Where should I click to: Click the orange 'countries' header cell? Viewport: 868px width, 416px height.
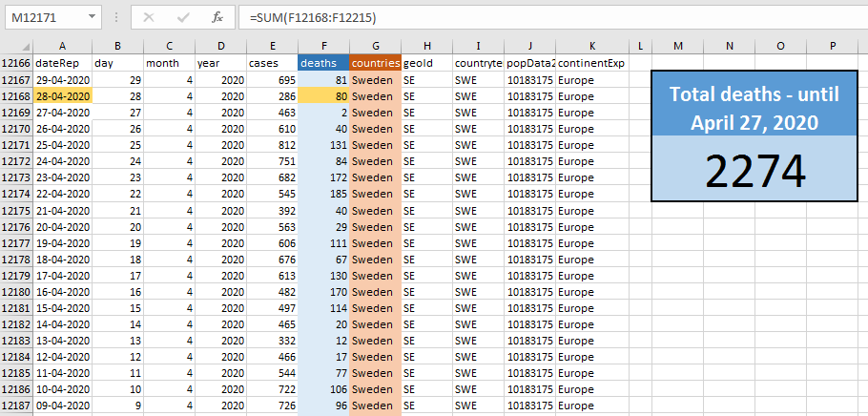point(375,63)
